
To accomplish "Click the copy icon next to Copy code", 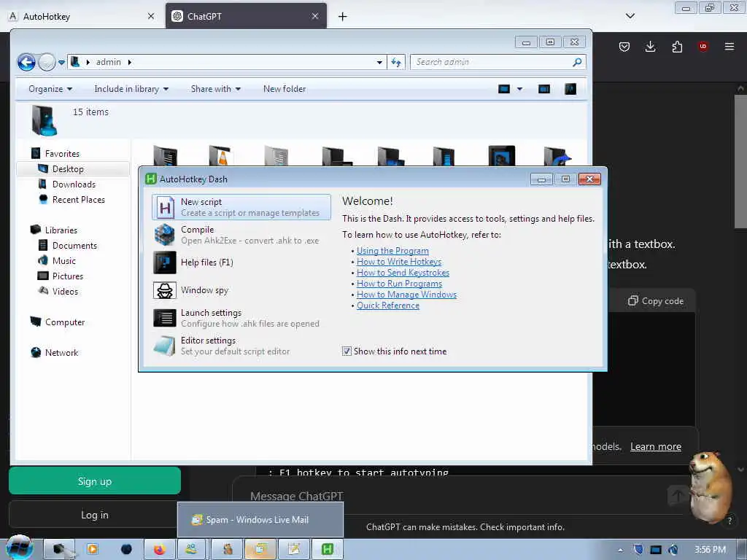I will (632, 300).
